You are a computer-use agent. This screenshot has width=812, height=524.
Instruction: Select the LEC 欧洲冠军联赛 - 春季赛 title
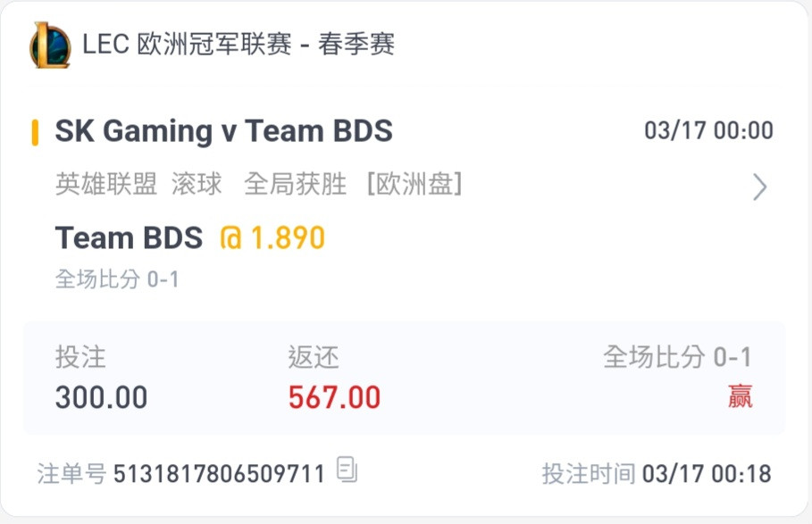point(239,44)
